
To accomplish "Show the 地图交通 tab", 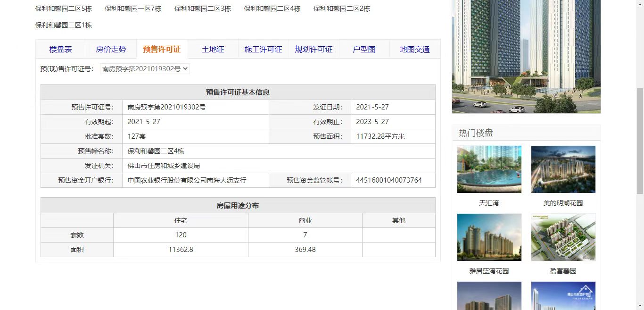I will pyautogui.click(x=415, y=49).
